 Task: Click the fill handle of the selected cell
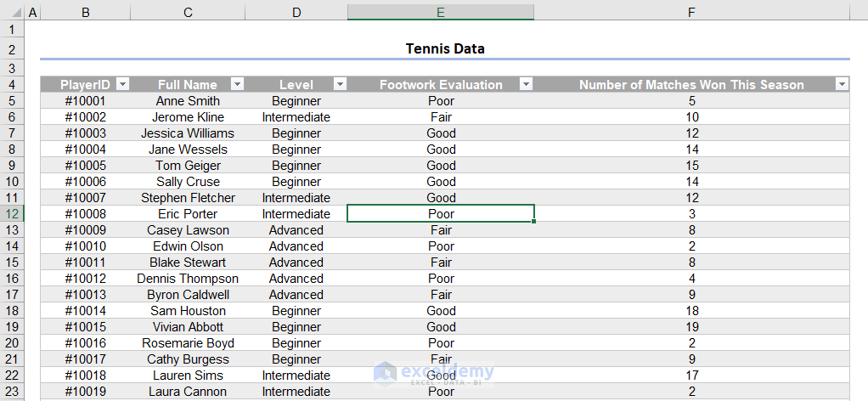[x=534, y=222]
